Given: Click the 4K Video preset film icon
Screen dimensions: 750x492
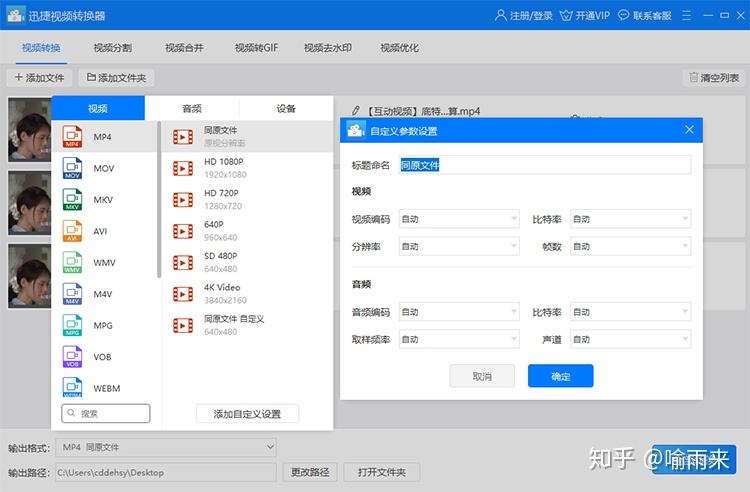Looking at the screenshot, I should click(x=183, y=294).
